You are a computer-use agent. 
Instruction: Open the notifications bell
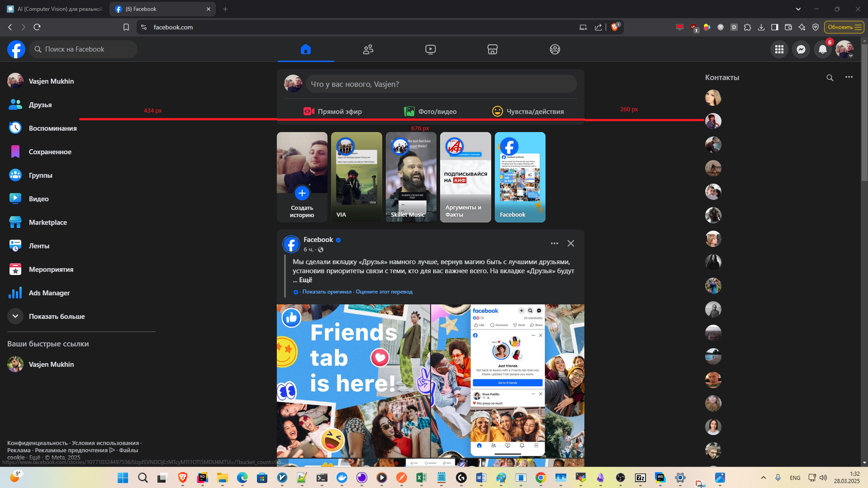[823, 49]
